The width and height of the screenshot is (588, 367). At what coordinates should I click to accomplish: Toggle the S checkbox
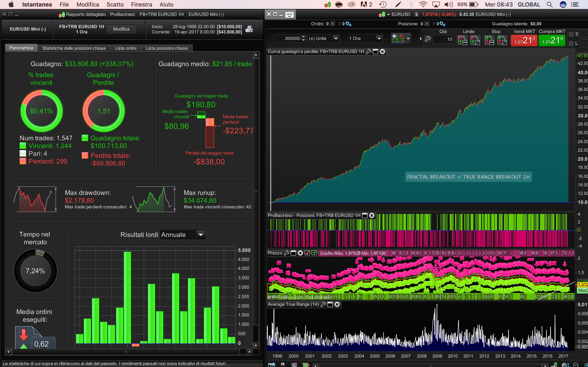[x=571, y=34]
